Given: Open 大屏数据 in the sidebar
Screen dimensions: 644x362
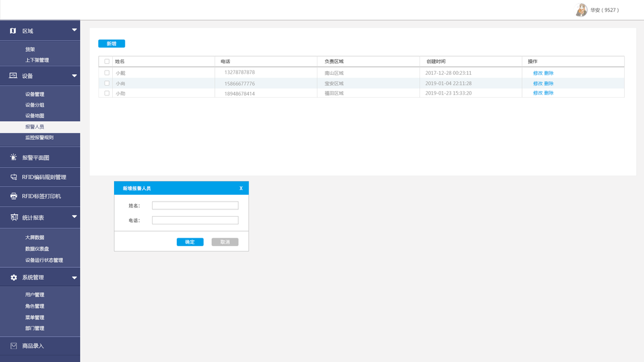Looking at the screenshot, I should coord(34,237).
